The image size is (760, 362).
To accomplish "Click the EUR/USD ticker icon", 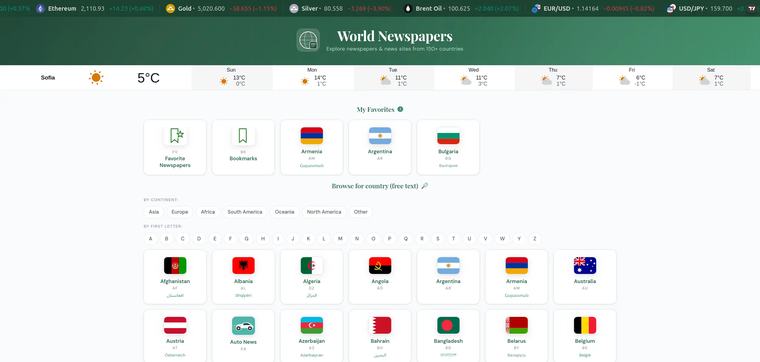I will coord(536,8).
